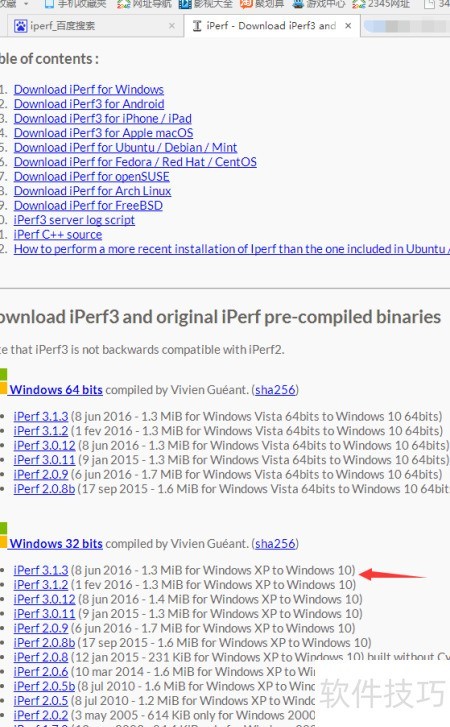The height and width of the screenshot is (727, 450).
Task: Open sha256 link beside Windows 32 bits
Action: [275, 543]
